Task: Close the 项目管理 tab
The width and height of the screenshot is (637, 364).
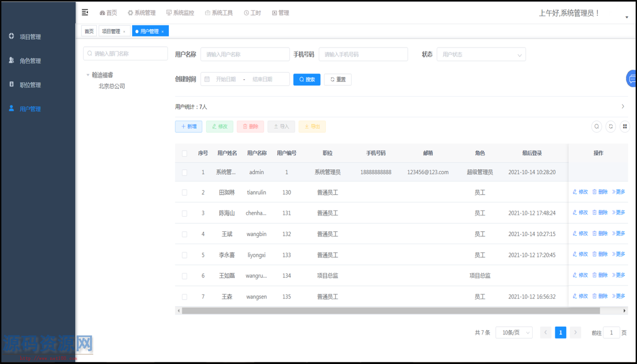Action: 124,32
